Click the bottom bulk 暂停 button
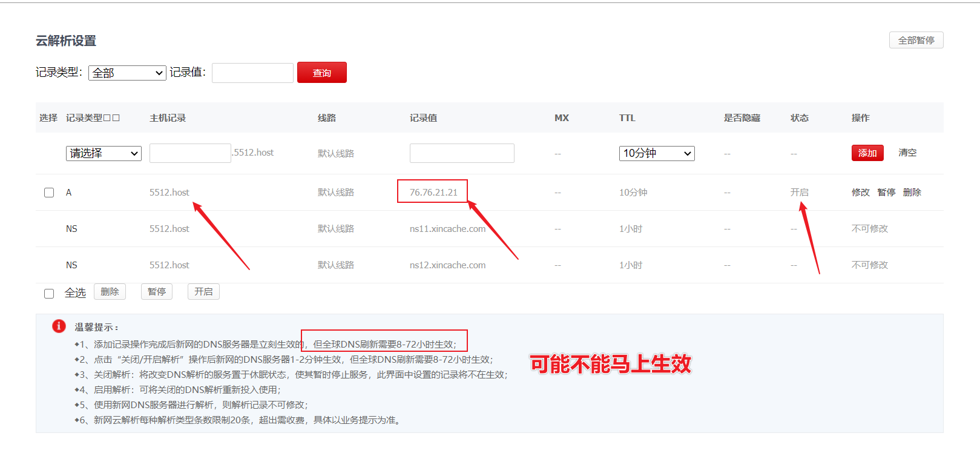 point(157,292)
